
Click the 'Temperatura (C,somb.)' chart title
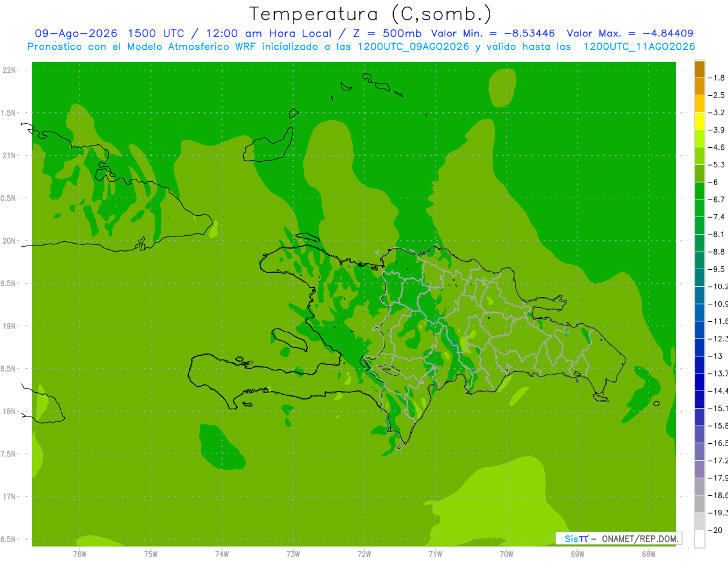coord(371,14)
